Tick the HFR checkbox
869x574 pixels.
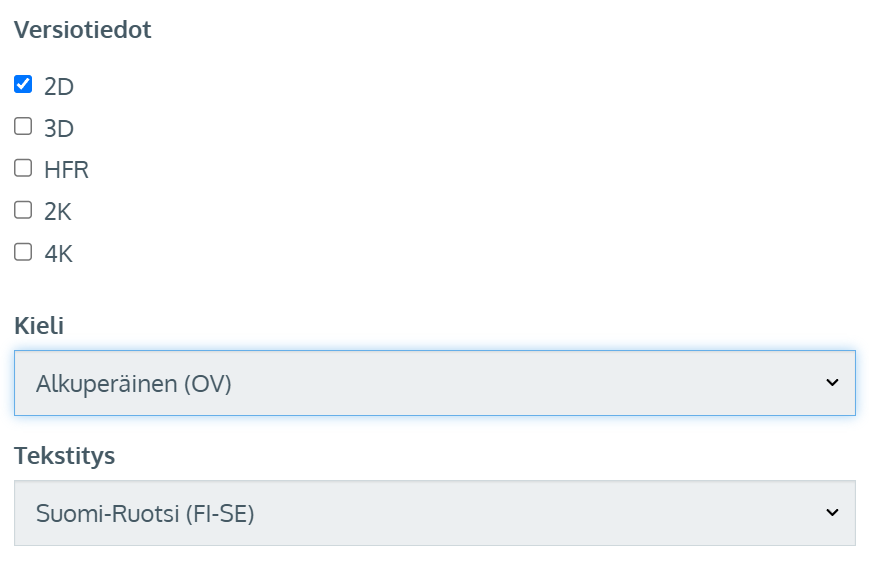23,169
